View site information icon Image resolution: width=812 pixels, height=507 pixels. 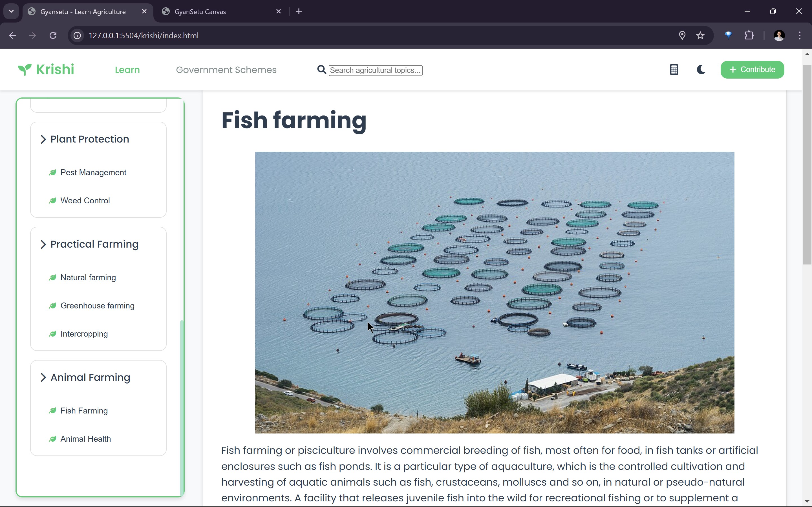[x=77, y=35]
